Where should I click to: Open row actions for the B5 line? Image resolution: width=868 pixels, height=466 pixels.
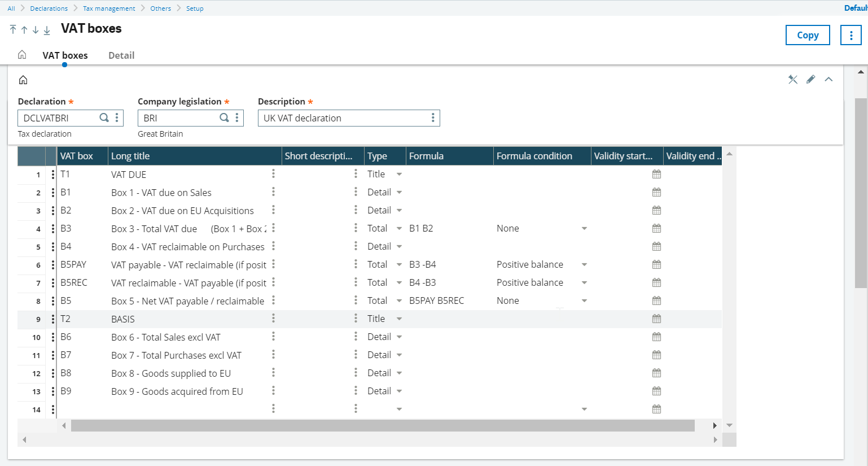coord(52,300)
